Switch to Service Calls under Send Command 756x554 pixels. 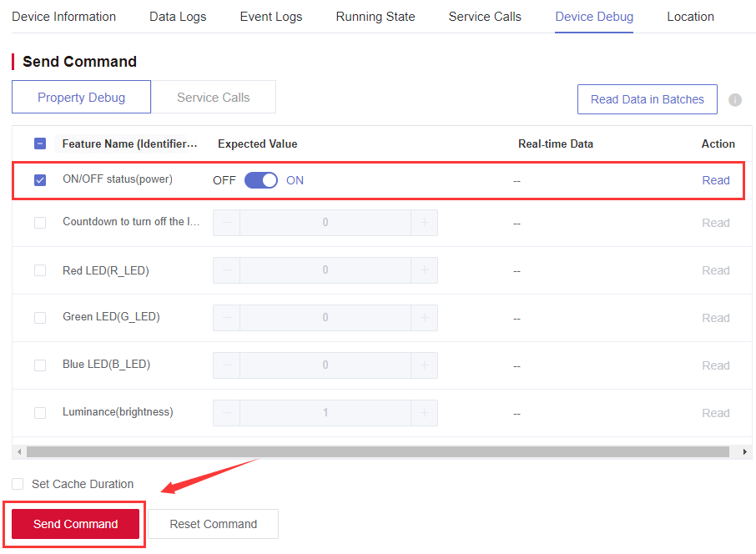(213, 97)
